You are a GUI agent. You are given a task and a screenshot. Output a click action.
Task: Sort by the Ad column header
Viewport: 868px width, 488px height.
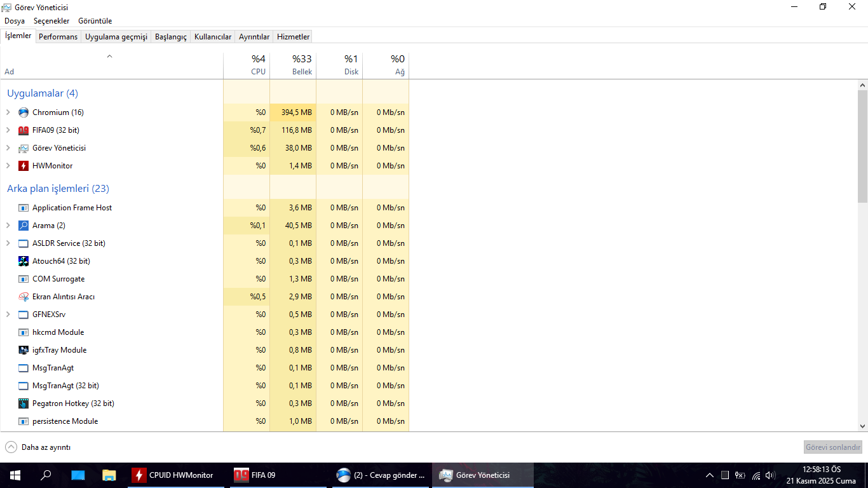[x=111, y=65]
